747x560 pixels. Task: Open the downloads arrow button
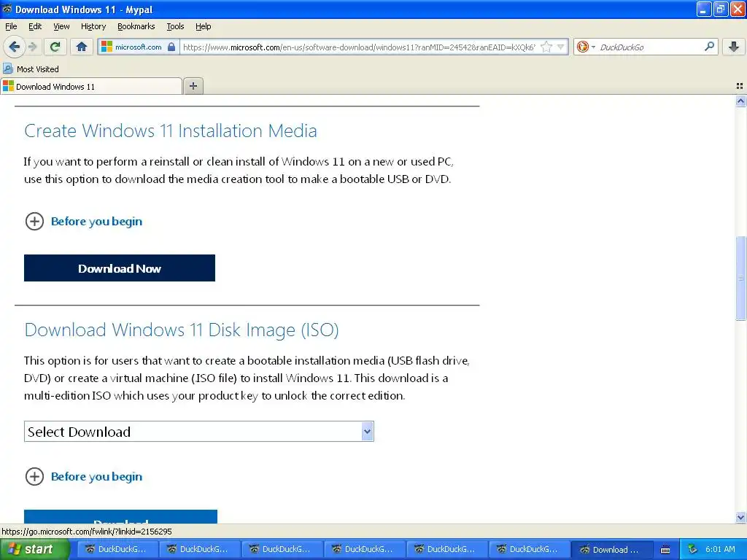[x=734, y=47]
